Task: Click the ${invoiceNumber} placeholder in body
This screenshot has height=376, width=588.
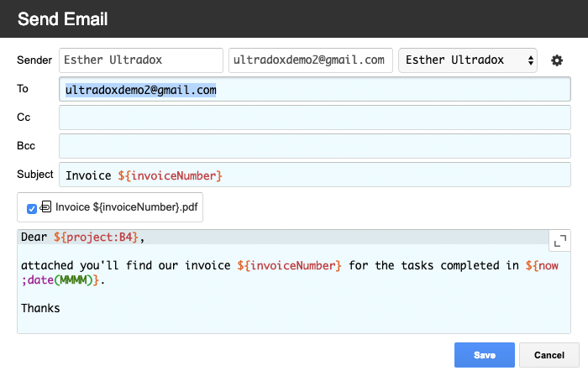Action: 289,265
